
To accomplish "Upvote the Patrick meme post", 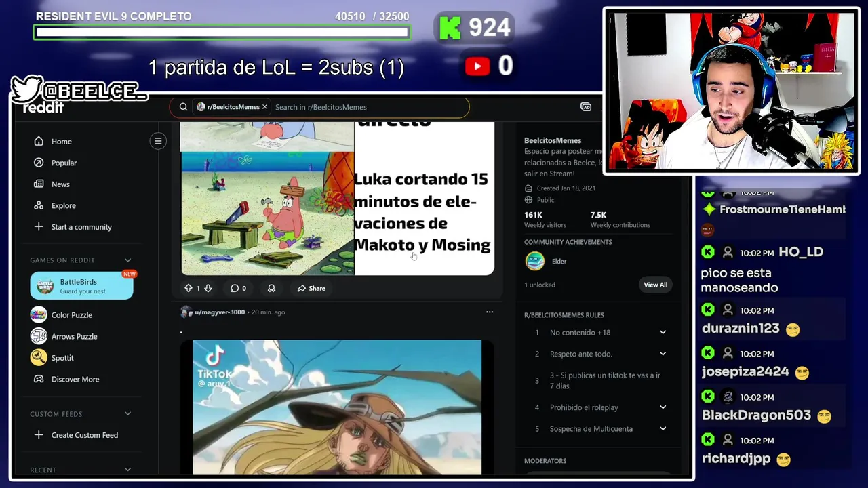I will click(188, 288).
